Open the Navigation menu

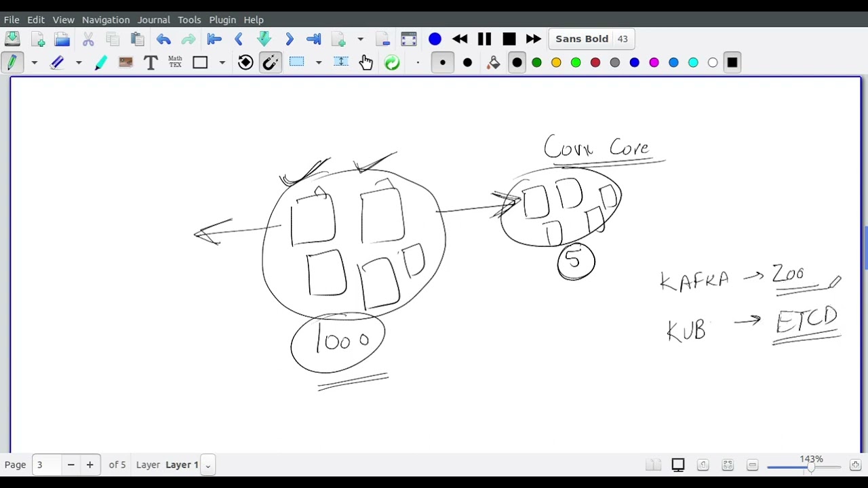106,20
